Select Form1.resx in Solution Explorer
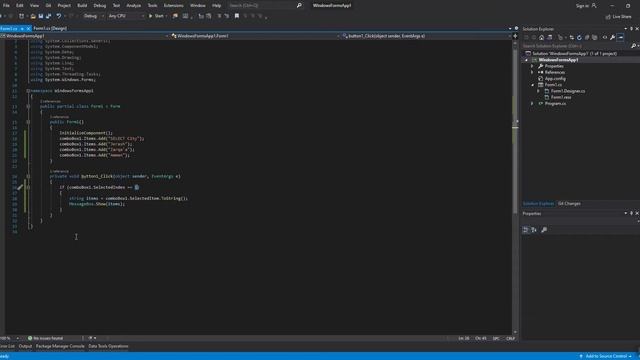This screenshot has width=640, height=360. coord(561,97)
